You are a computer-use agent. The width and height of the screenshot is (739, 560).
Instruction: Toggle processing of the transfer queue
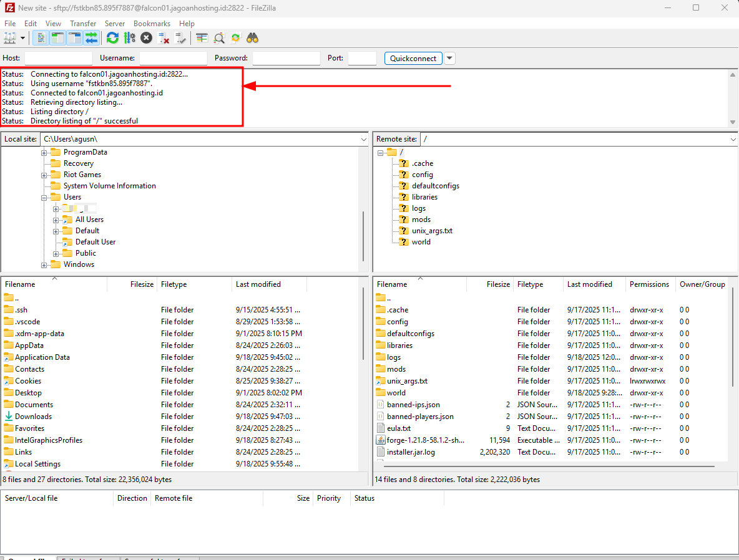[129, 38]
